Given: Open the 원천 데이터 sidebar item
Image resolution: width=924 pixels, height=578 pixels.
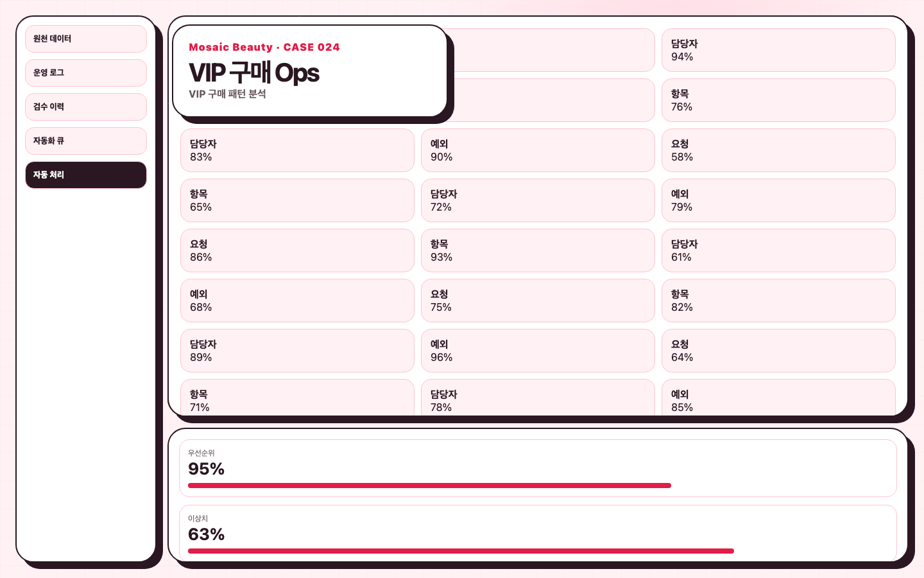Looking at the screenshot, I should 86,39.
